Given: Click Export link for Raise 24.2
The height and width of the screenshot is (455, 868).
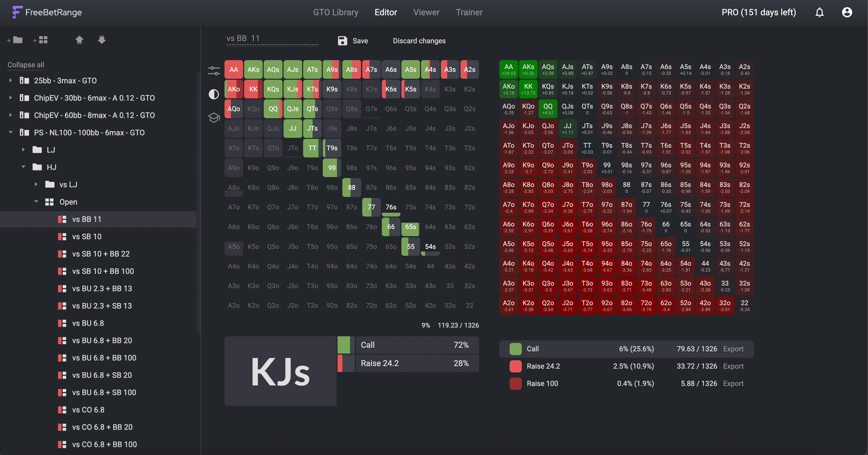Looking at the screenshot, I should pyautogui.click(x=733, y=366).
